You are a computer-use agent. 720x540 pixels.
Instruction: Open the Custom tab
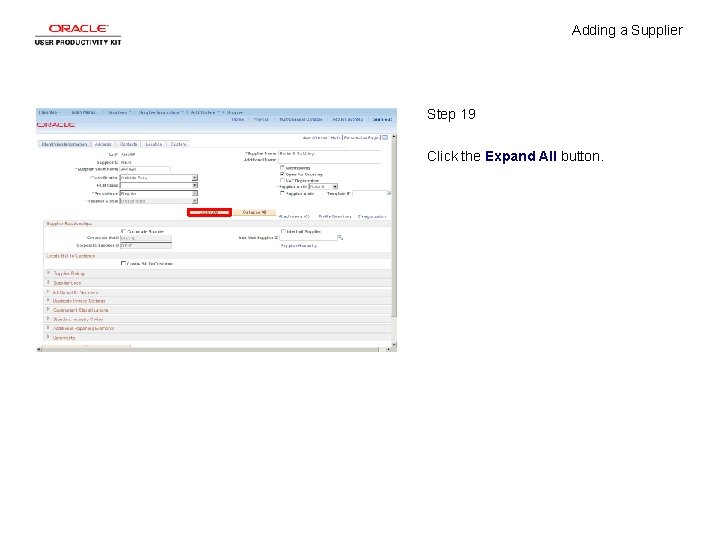178,144
